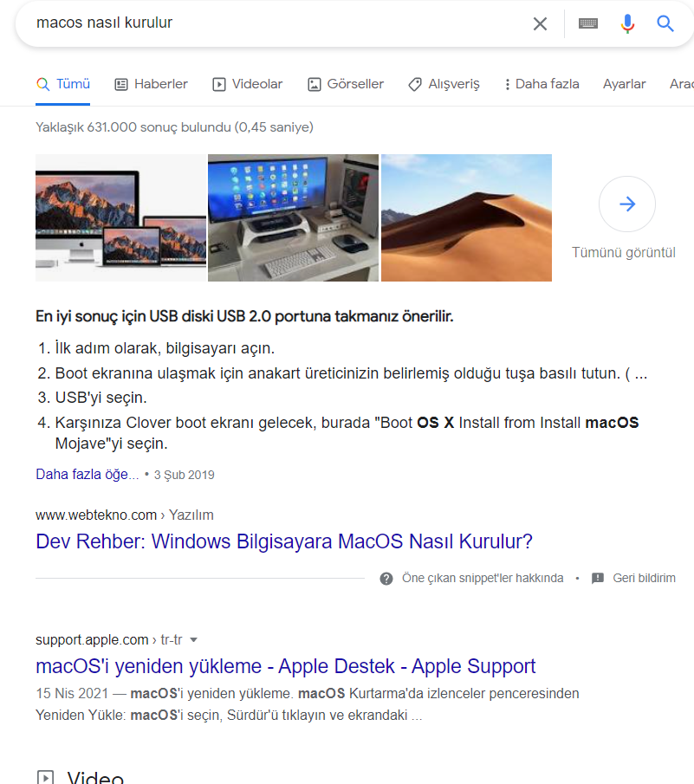Click the question mark about featured snippets
The width and height of the screenshot is (694, 784).
(386, 579)
